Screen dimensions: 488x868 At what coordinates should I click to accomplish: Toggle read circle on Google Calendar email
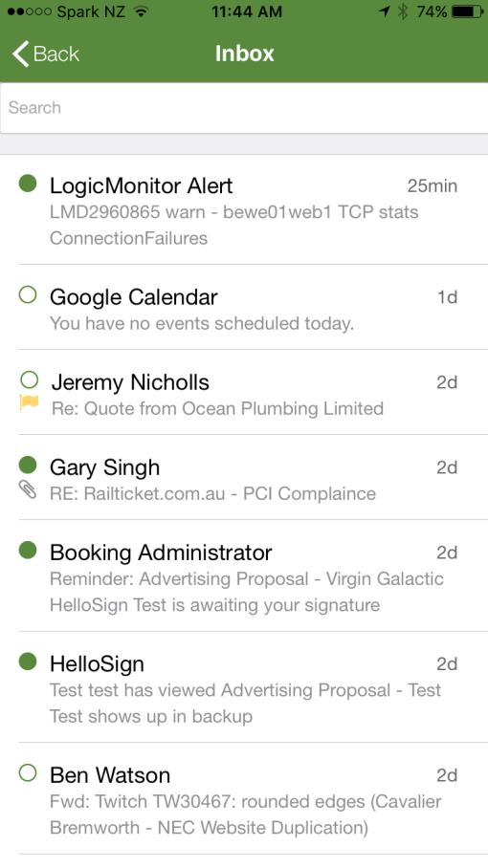click(x=28, y=294)
